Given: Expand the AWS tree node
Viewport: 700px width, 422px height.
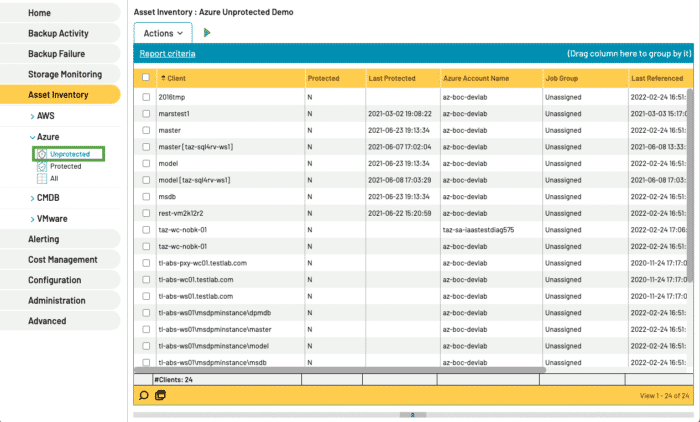Looking at the screenshot, I should point(32,116).
